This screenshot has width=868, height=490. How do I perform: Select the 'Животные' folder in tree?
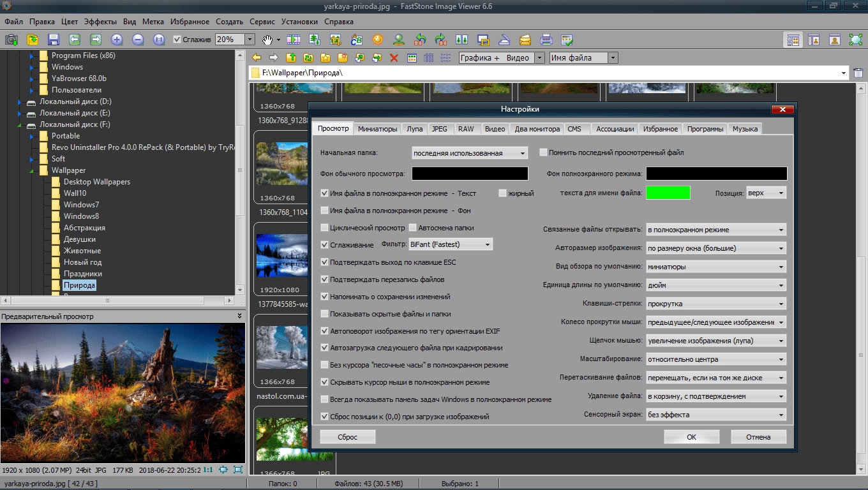coord(82,251)
